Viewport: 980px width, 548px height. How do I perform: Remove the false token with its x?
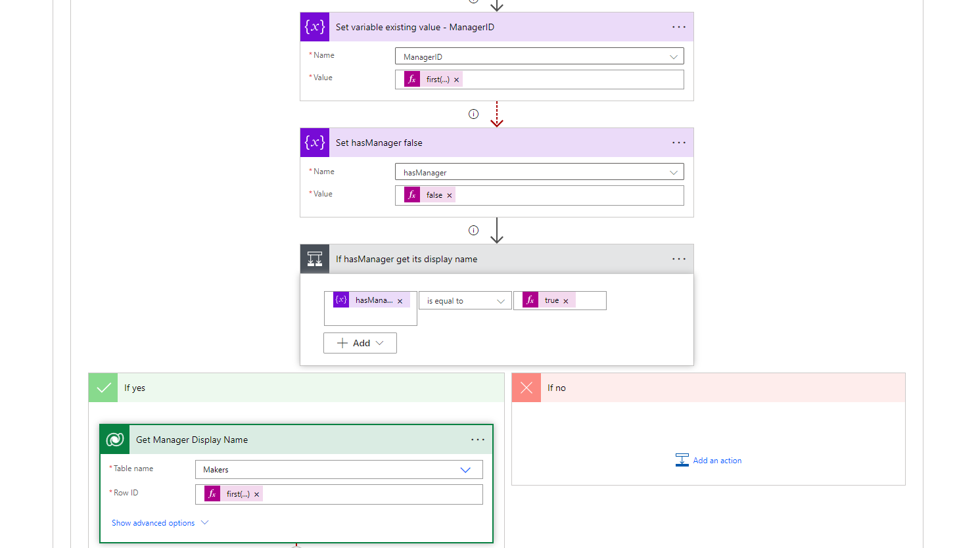click(449, 194)
